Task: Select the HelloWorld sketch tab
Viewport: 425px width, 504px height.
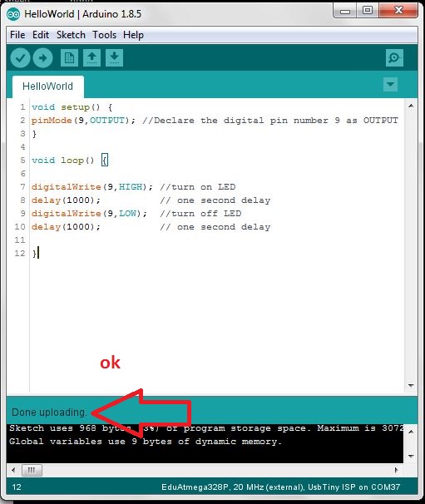Action: (48, 86)
